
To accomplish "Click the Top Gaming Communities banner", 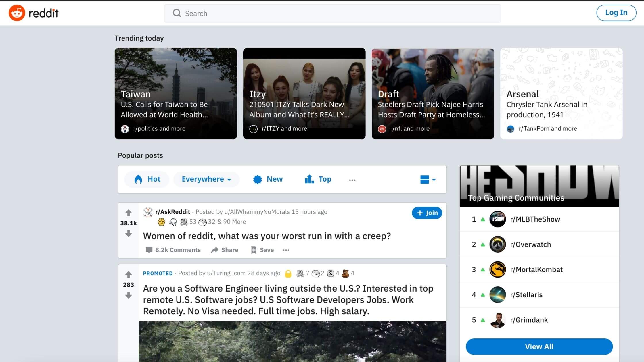I will click(539, 186).
